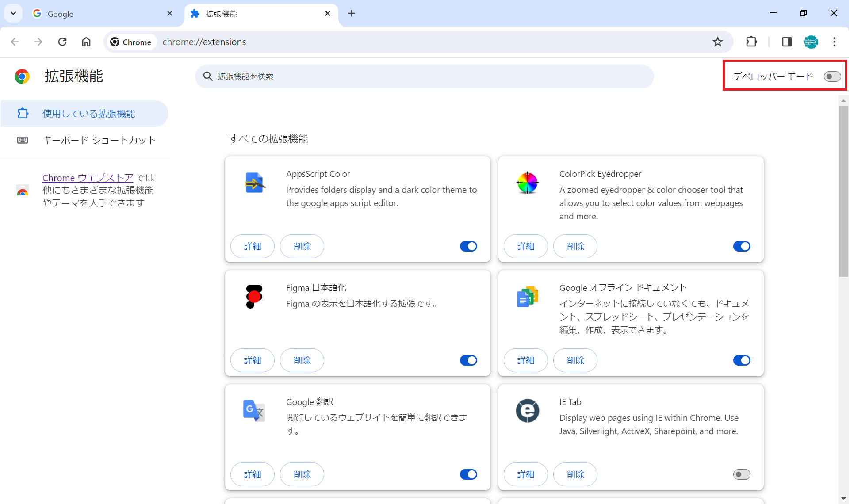Open the browser Extensions puzzle icon
This screenshot has width=850, height=504.
[x=752, y=42]
